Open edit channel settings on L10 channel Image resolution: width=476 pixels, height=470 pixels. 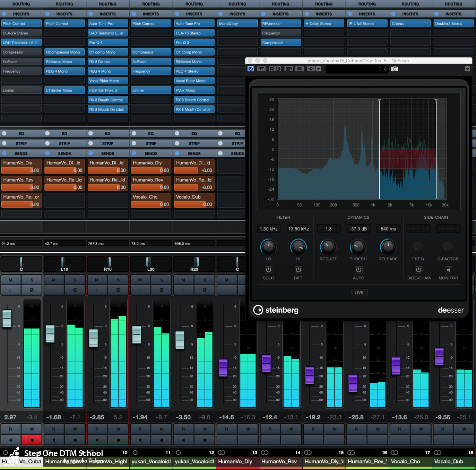point(75,290)
